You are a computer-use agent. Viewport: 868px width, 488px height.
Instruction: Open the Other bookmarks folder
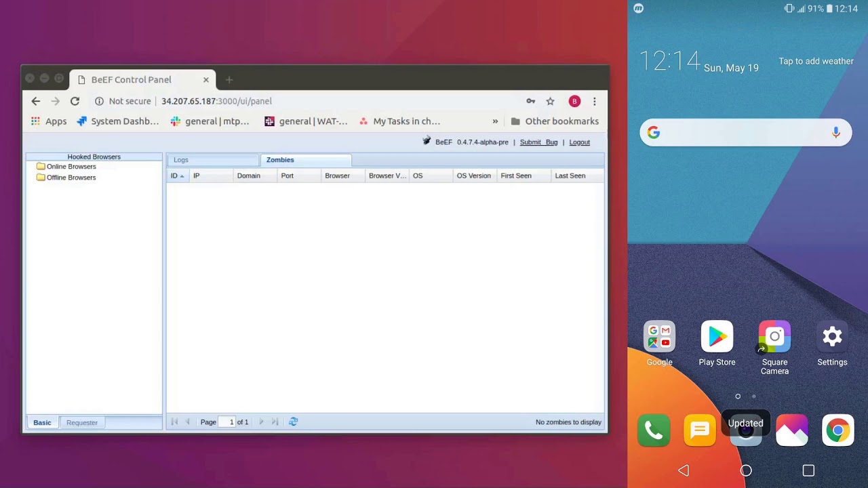click(555, 121)
